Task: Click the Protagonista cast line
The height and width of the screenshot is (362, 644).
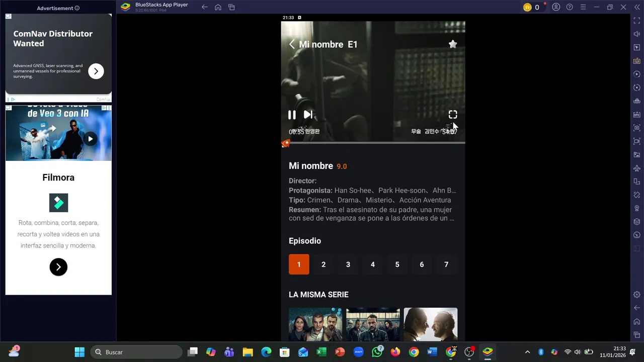Action: tap(372, 191)
